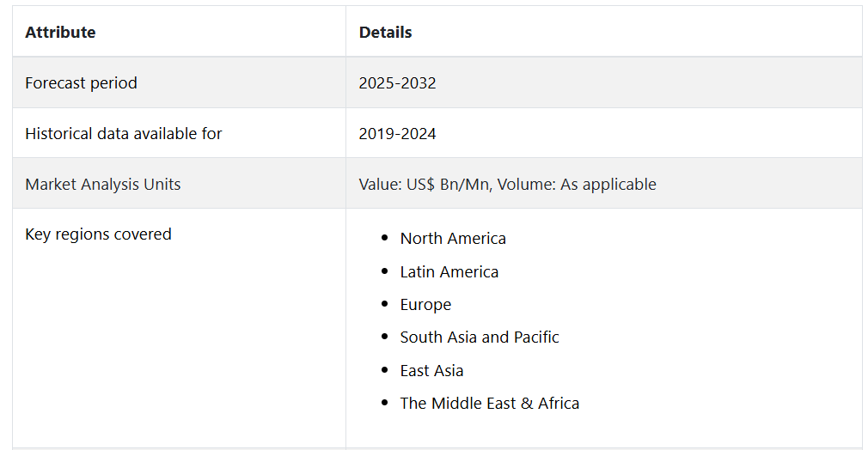Viewport: 868px width, 450px height.
Task: Select Europe in the regions list
Action: pyautogui.click(x=425, y=305)
